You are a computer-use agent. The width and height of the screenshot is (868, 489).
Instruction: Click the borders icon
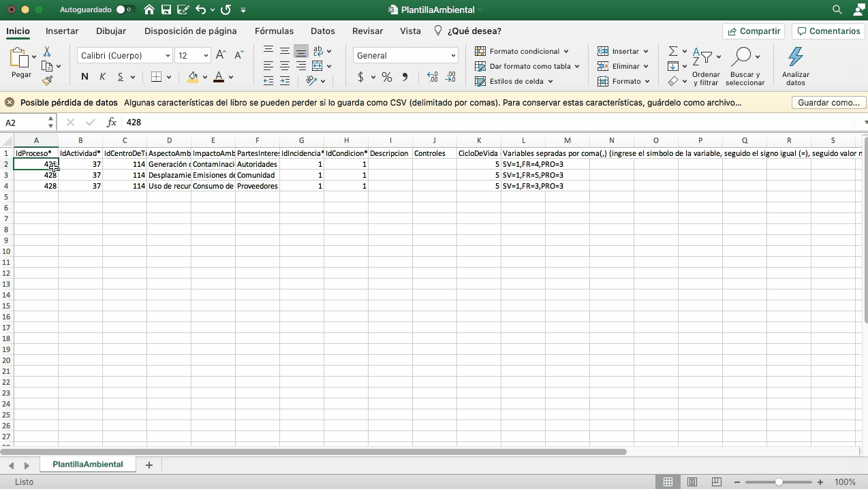[156, 77]
